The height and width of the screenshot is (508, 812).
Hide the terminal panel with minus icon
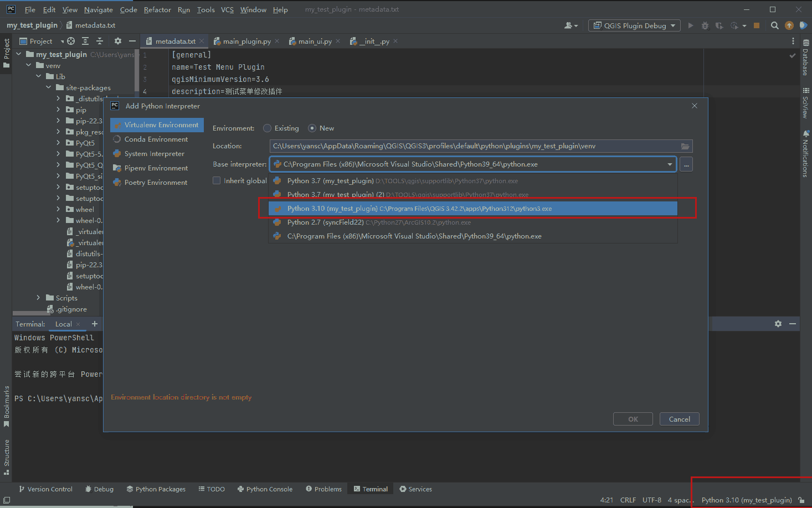tap(793, 324)
